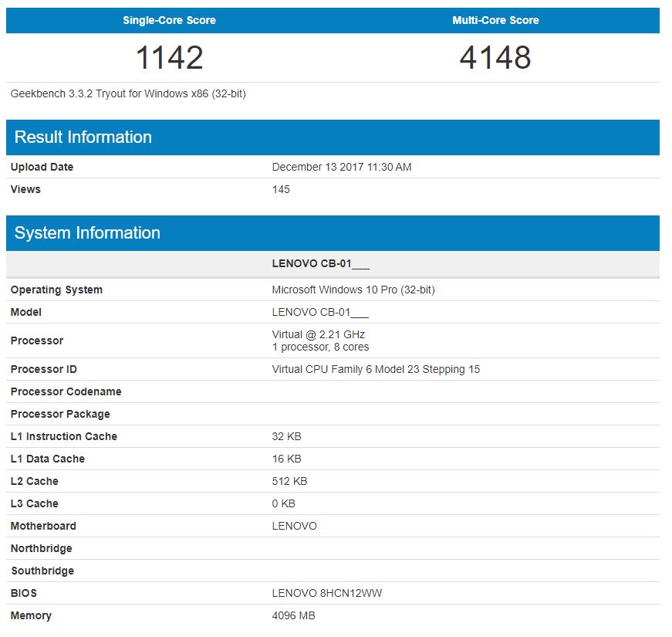
Task: Click the Model label
Action: click(x=25, y=312)
